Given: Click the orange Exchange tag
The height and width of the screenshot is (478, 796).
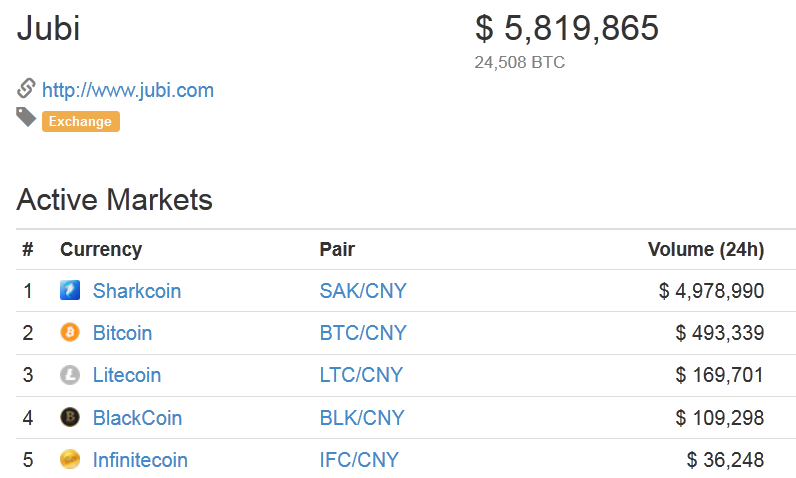Looking at the screenshot, I should coord(81,122).
